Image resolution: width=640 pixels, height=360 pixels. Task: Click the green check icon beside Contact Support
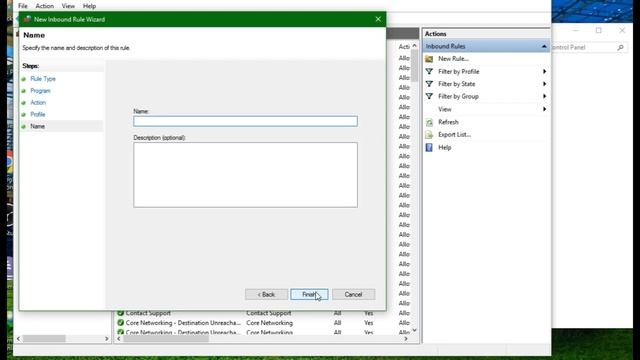(120, 313)
